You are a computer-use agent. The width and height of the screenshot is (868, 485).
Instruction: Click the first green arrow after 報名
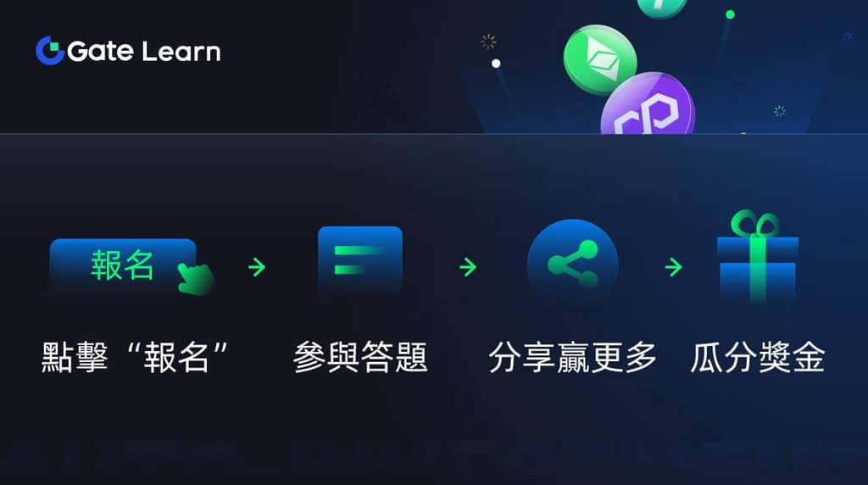pyautogui.click(x=257, y=267)
